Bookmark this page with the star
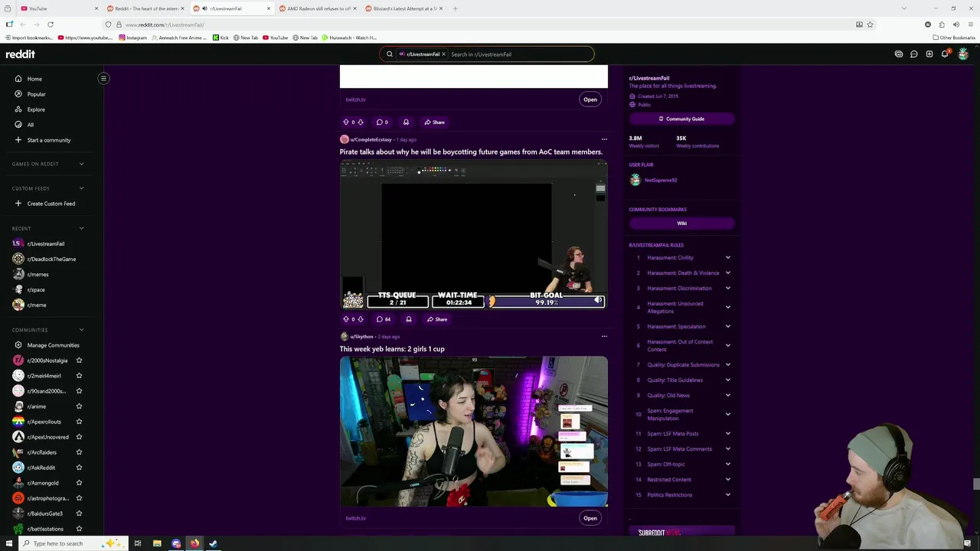Image resolution: width=980 pixels, height=551 pixels. 870,24
